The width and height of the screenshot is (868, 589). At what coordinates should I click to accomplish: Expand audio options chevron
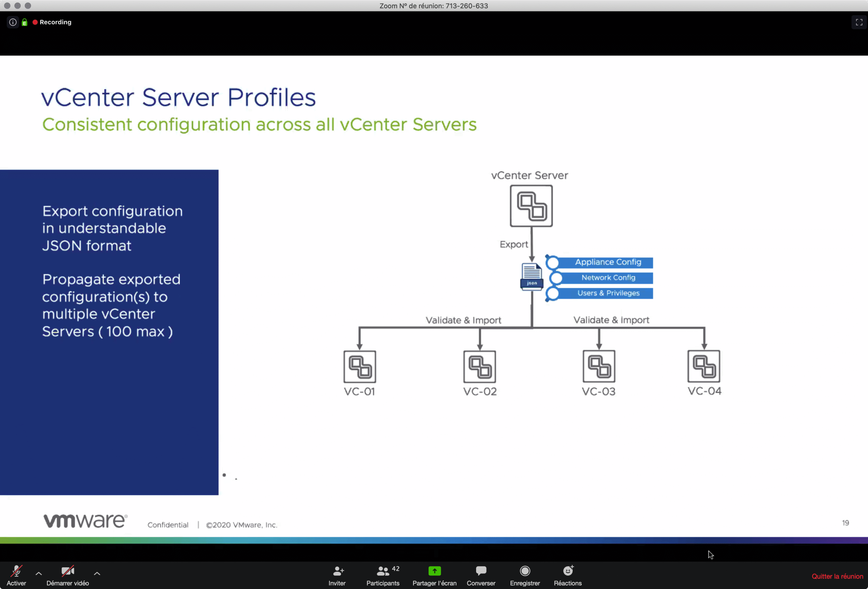[x=38, y=573]
